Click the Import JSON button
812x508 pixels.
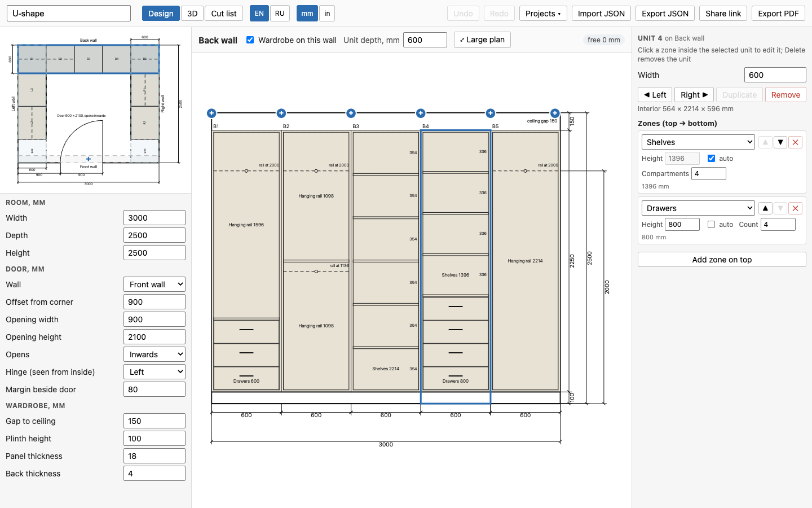pyautogui.click(x=601, y=14)
